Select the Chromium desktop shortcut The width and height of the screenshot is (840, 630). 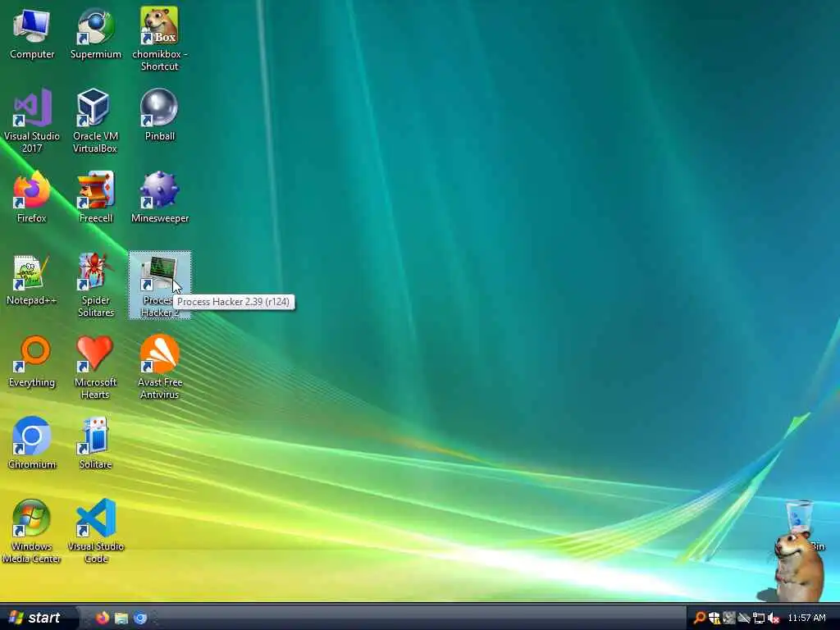[x=32, y=444]
